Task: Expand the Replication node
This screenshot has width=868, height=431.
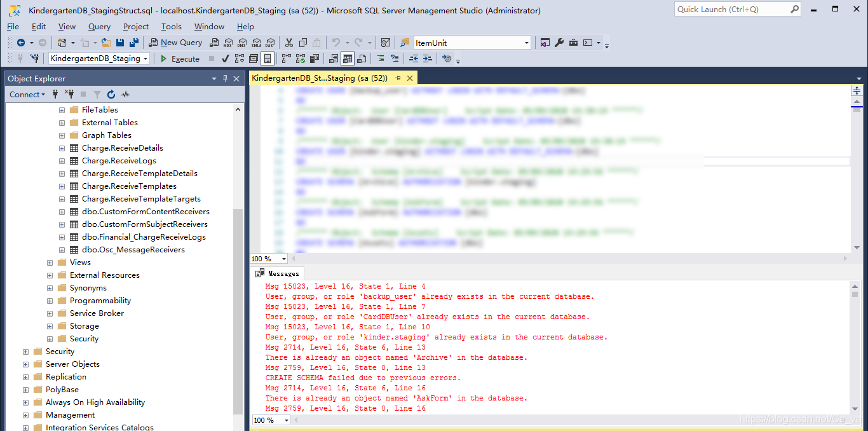Action: coord(25,377)
